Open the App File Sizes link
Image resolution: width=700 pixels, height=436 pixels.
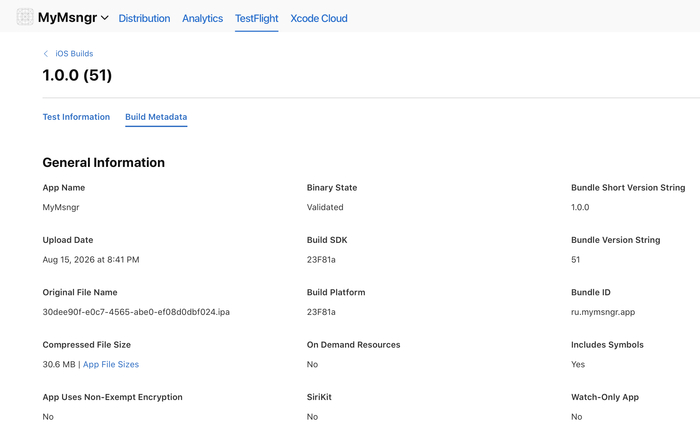coord(111,364)
